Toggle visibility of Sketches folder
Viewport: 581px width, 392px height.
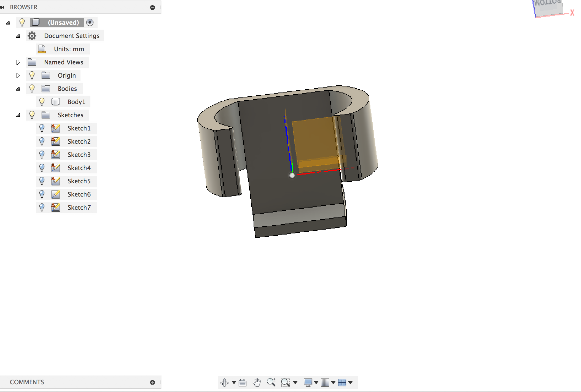32,115
